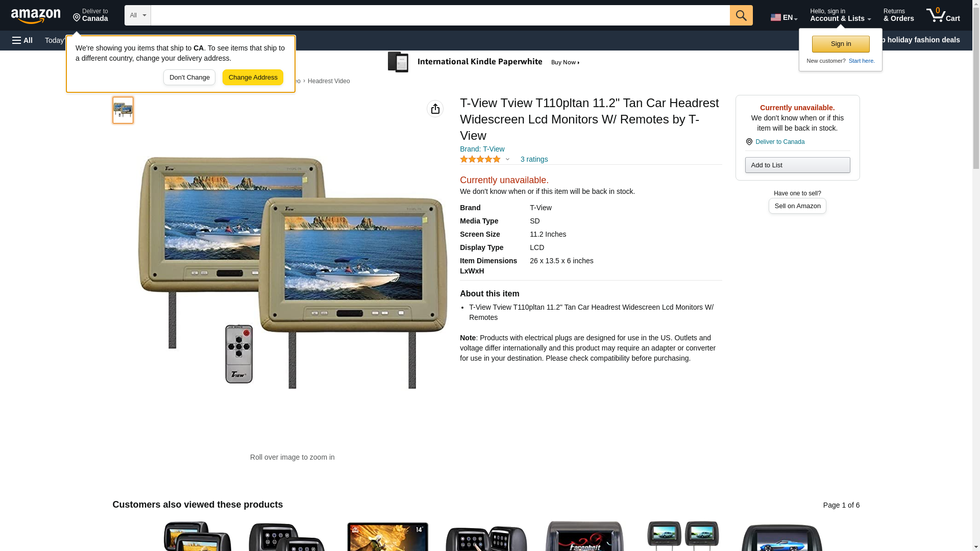Click the five-star rating icon
Image resolution: width=980 pixels, height=551 pixels.
[480, 159]
